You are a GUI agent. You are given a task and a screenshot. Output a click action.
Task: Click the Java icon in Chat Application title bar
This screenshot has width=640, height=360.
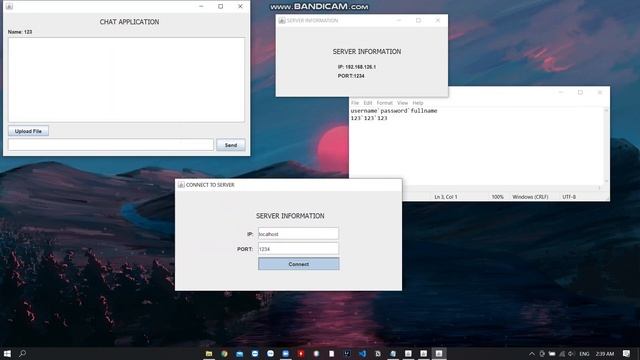[x=9, y=6]
